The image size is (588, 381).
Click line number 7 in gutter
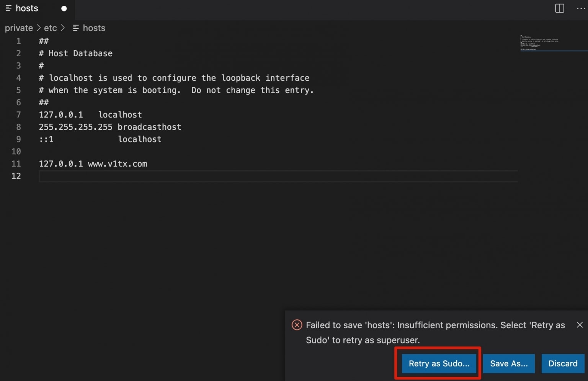point(18,114)
